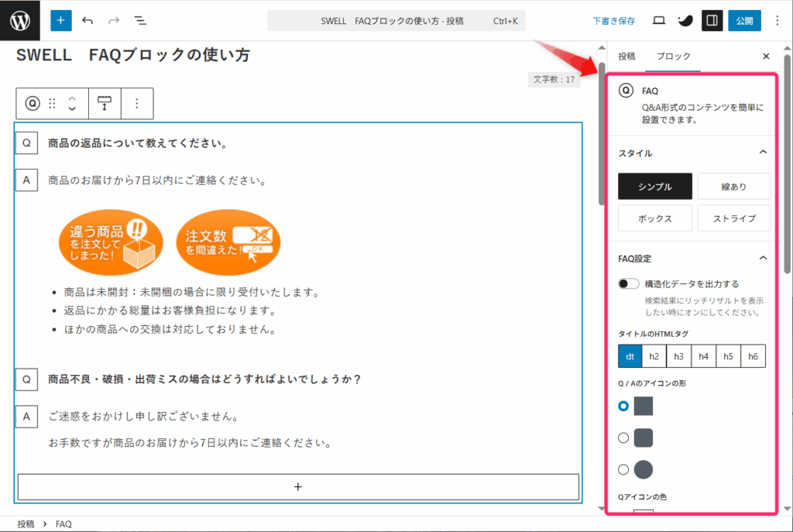This screenshot has width=793, height=532.
Task: Enable the 構造化データを出力する toggle
Action: 629,284
